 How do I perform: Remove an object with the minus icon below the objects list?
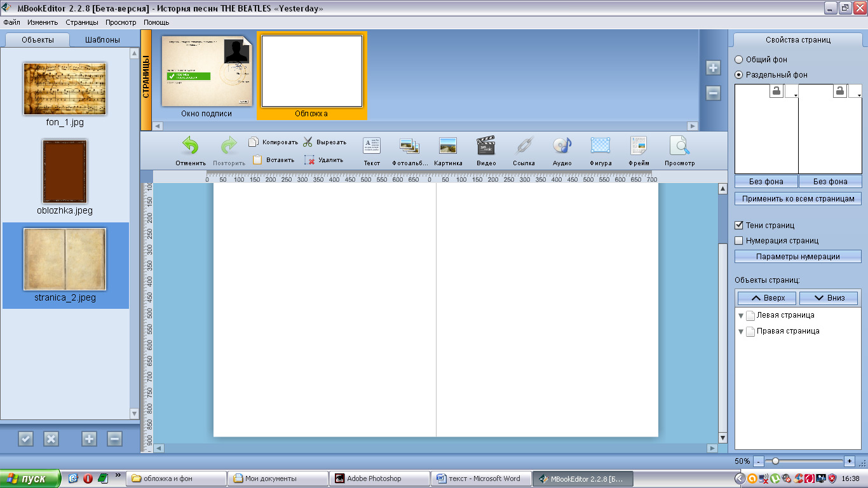pyautogui.click(x=114, y=438)
